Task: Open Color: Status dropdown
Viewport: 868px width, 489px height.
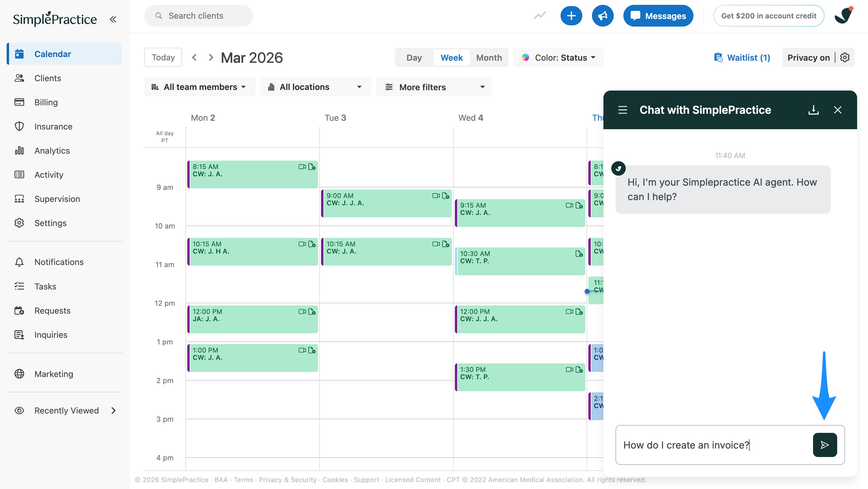Action: [x=558, y=58]
